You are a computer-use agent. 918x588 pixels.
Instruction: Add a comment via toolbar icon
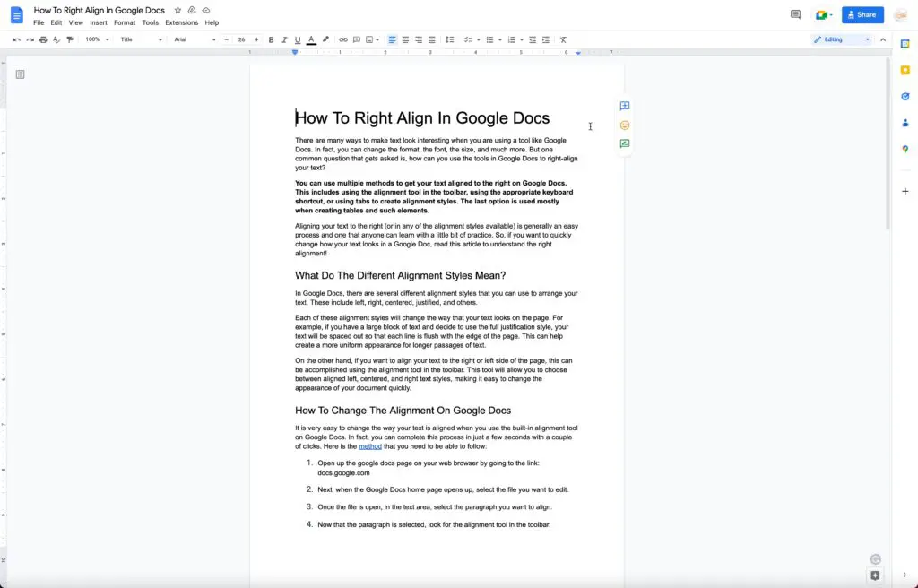click(x=357, y=39)
